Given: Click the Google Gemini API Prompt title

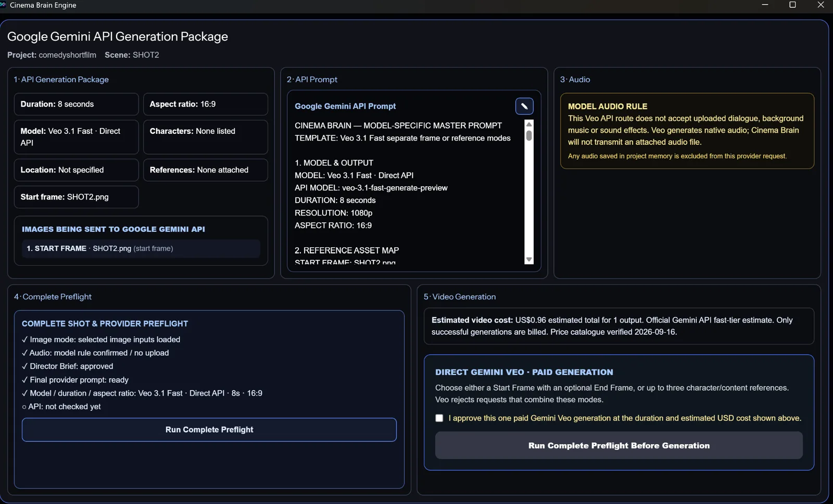Looking at the screenshot, I should pos(345,106).
